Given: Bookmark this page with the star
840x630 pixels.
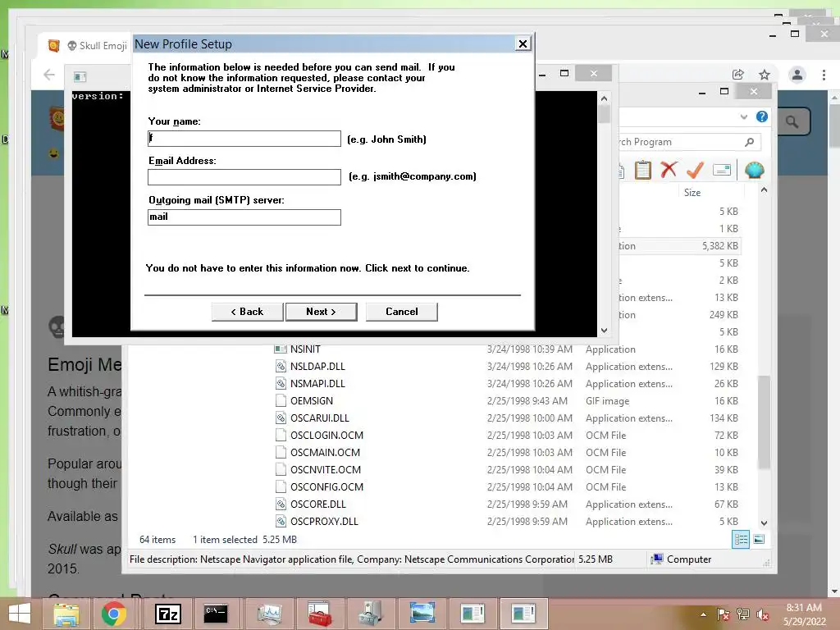Looking at the screenshot, I should (x=765, y=75).
